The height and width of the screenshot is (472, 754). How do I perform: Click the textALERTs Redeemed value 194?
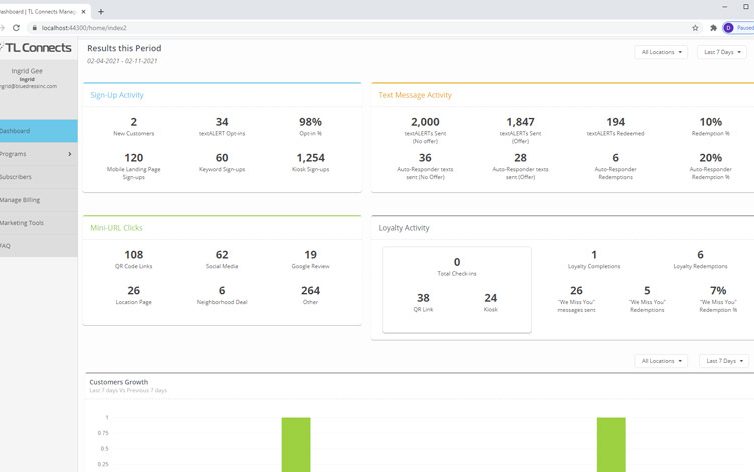point(616,122)
